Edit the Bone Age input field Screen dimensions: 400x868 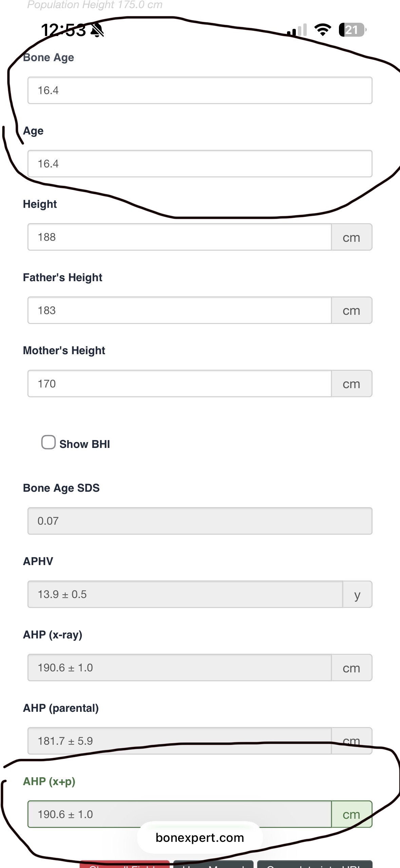pos(200,90)
